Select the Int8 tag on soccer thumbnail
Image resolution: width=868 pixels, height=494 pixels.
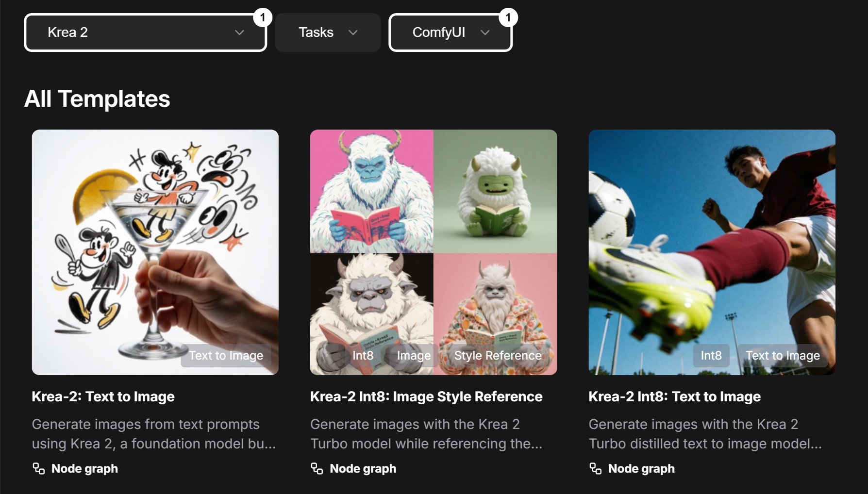[x=711, y=356]
